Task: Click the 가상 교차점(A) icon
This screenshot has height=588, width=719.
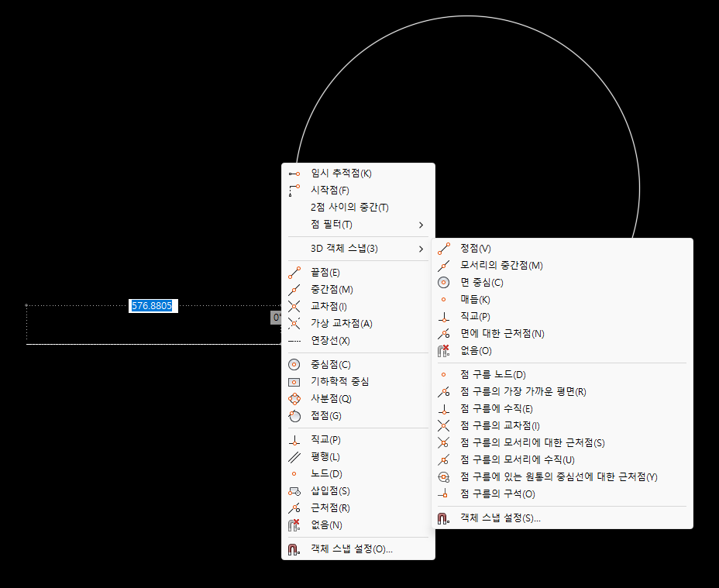Action: point(294,324)
